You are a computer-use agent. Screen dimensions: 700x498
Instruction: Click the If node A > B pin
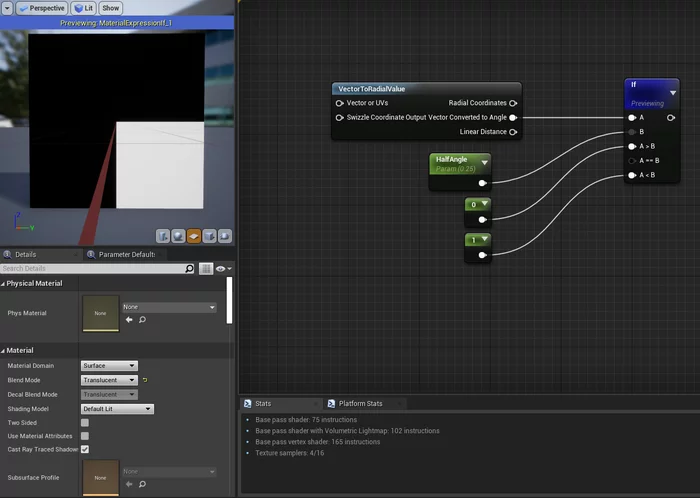click(632, 146)
